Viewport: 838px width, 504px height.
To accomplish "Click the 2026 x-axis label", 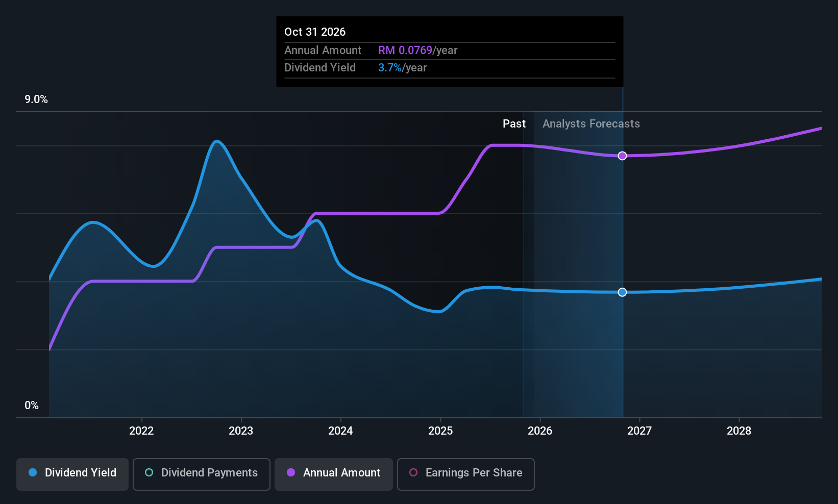I will click(540, 431).
